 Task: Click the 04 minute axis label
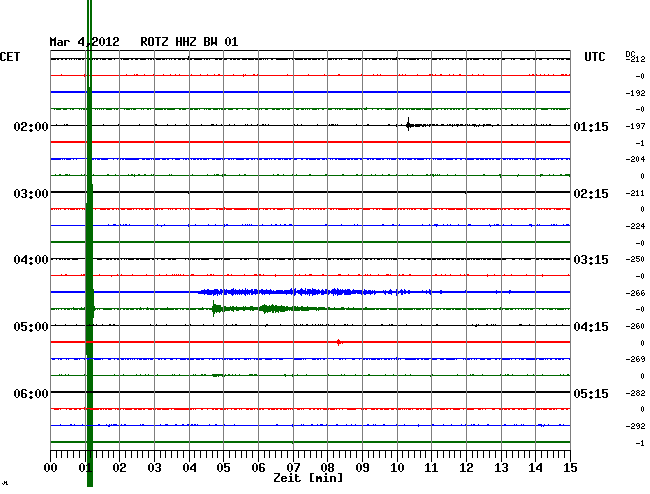pyautogui.click(x=189, y=468)
